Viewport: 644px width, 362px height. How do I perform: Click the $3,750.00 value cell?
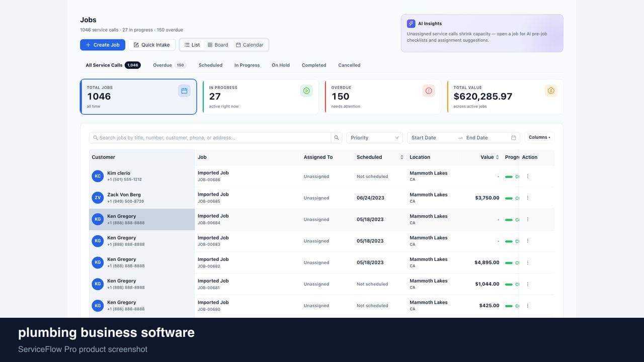point(487,198)
